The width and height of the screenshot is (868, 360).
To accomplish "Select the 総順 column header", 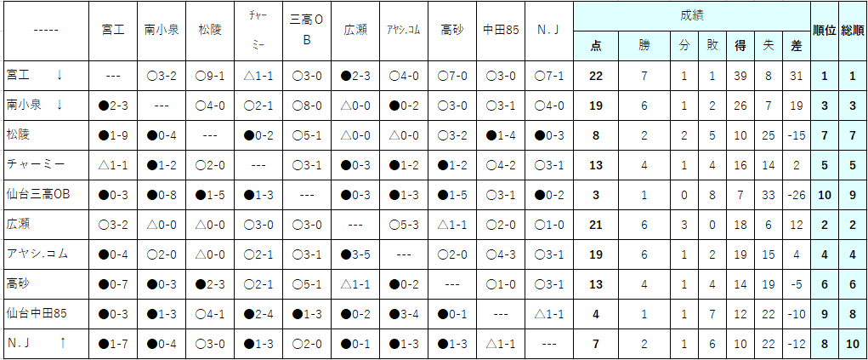I will (853, 31).
